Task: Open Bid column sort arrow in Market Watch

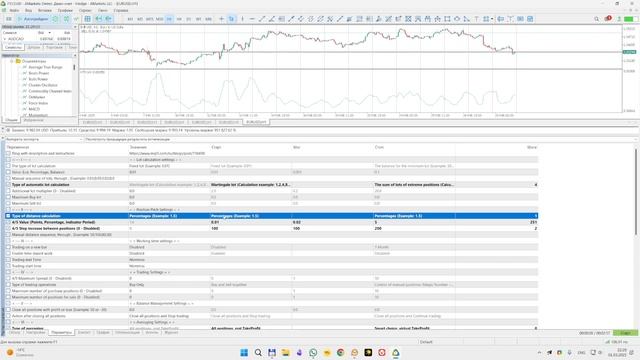Action: 50,33
